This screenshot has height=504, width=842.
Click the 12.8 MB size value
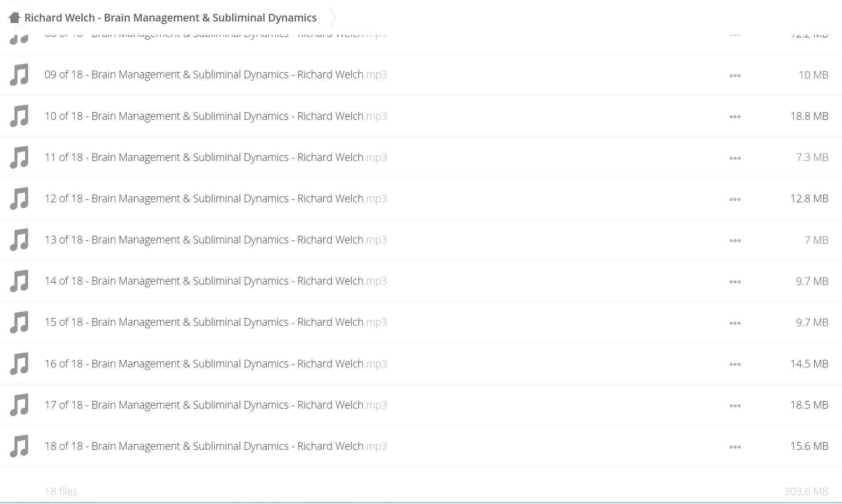pos(809,198)
